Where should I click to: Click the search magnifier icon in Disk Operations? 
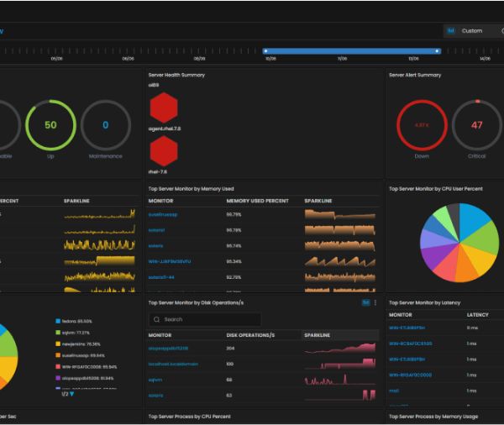(x=156, y=320)
